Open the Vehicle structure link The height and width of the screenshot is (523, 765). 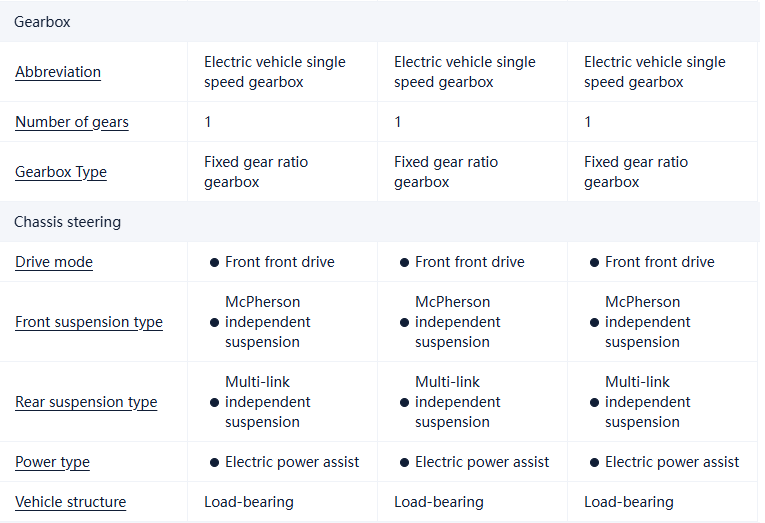pyautogui.click(x=70, y=502)
